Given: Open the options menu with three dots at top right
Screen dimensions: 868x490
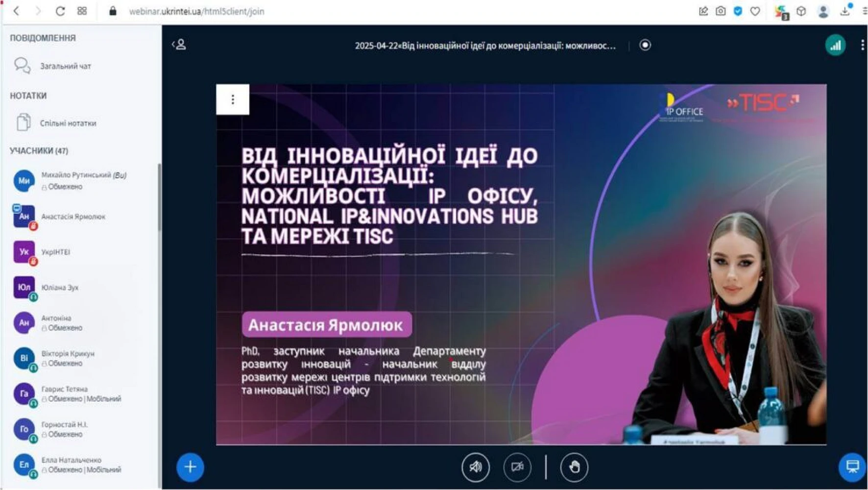Looking at the screenshot, I should pyautogui.click(x=862, y=46).
